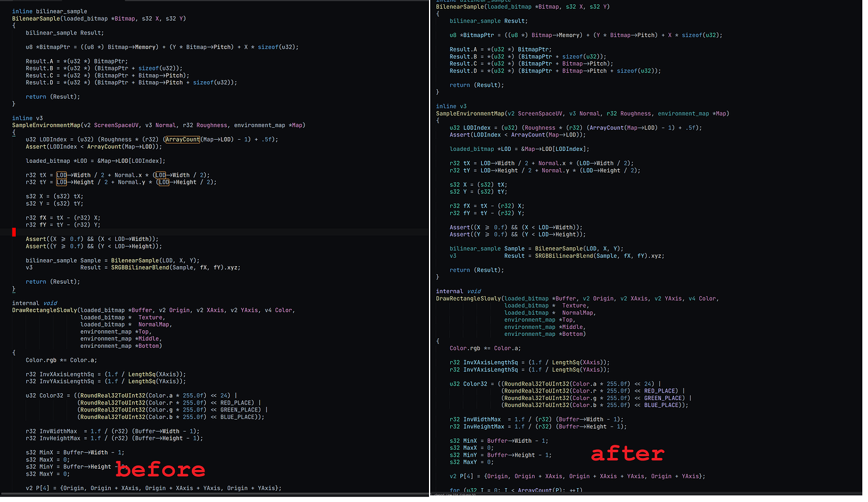Click DrawRectangleSlowly signature in after pane
This screenshot has width=868, height=502.
click(577, 299)
